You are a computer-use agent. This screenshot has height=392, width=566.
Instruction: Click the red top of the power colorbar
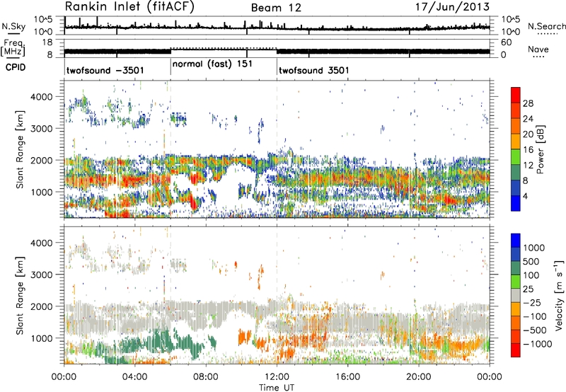pos(516,95)
